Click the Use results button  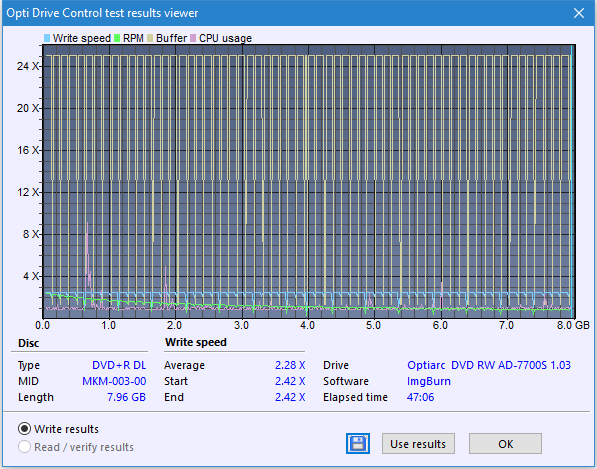pyautogui.click(x=418, y=443)
